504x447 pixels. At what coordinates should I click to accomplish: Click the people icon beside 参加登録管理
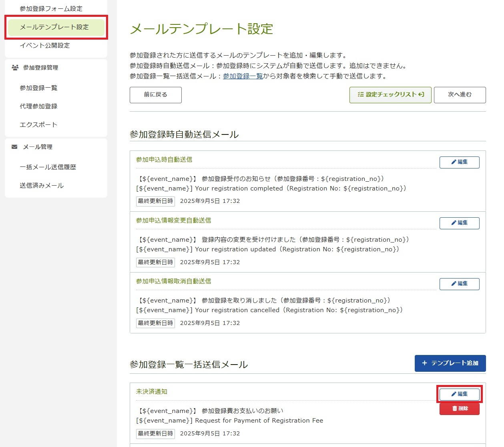[x=15, y=68]
